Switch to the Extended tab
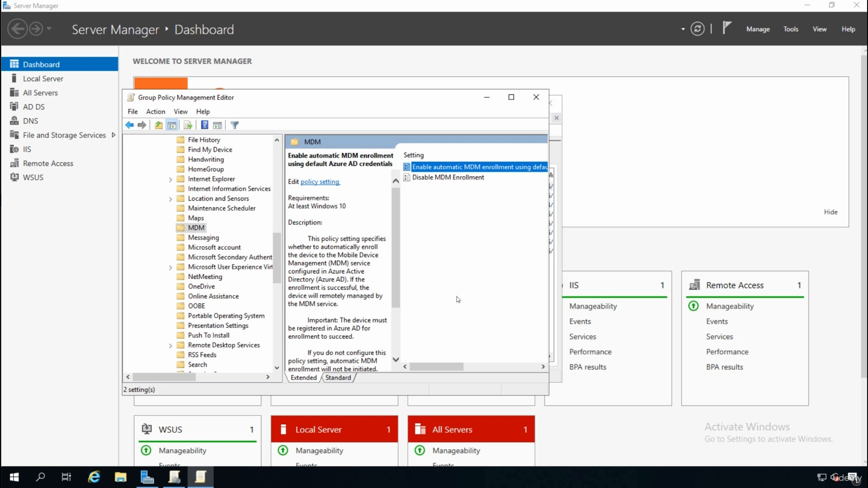The image size is (868, 488). pyautogui.click(x=304, y=378)
